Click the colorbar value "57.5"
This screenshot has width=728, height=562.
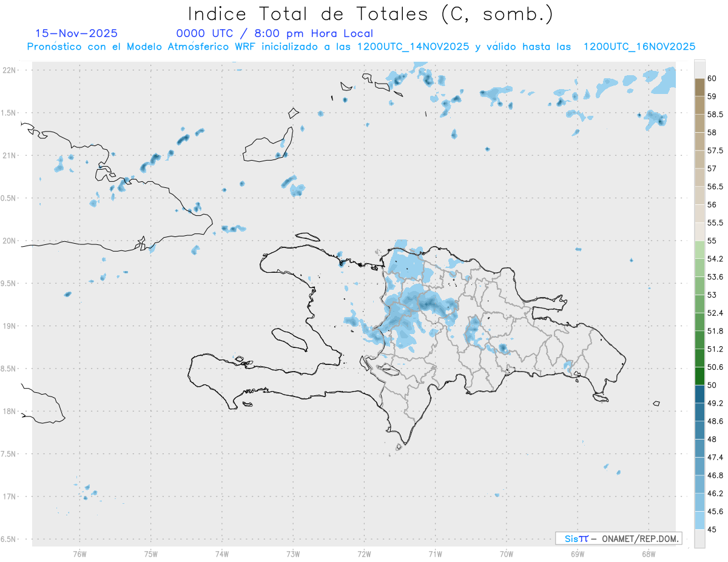coord(715,150)
